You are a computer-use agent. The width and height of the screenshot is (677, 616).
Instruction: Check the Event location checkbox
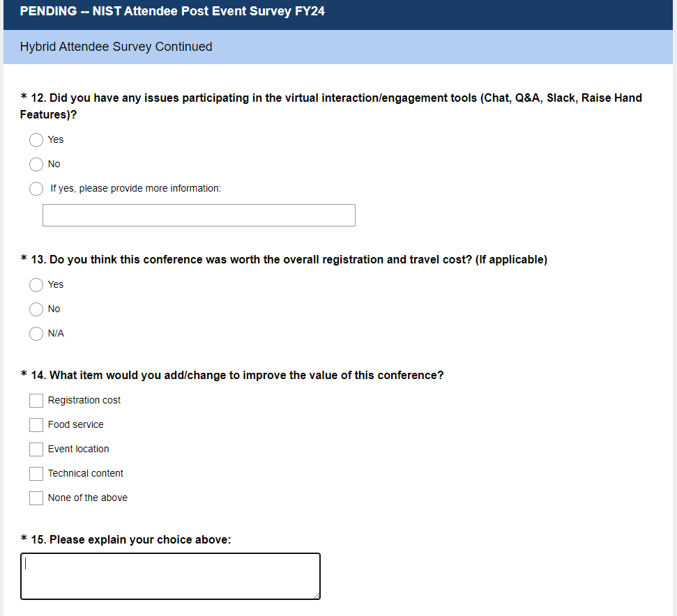36,449
